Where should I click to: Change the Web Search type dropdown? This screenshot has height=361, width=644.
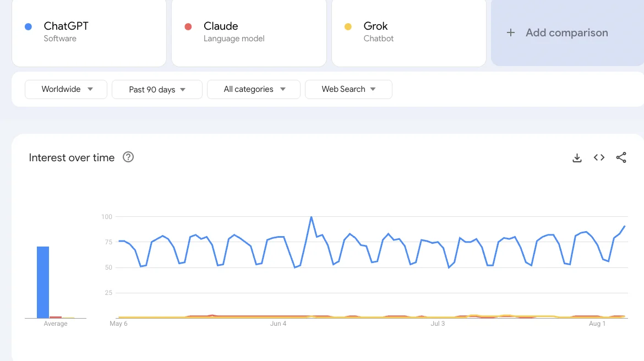(348, 89)
